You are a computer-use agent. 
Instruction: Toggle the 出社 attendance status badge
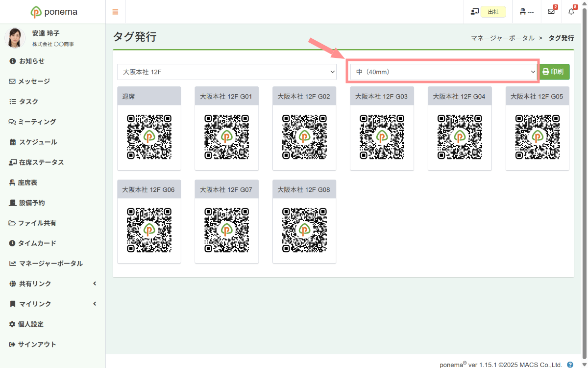(493, 12)
